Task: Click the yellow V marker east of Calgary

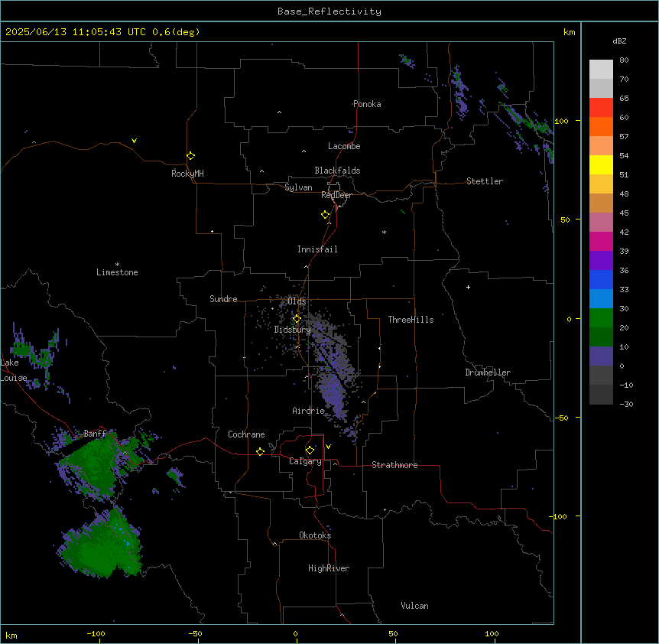Action: [328, 447]
